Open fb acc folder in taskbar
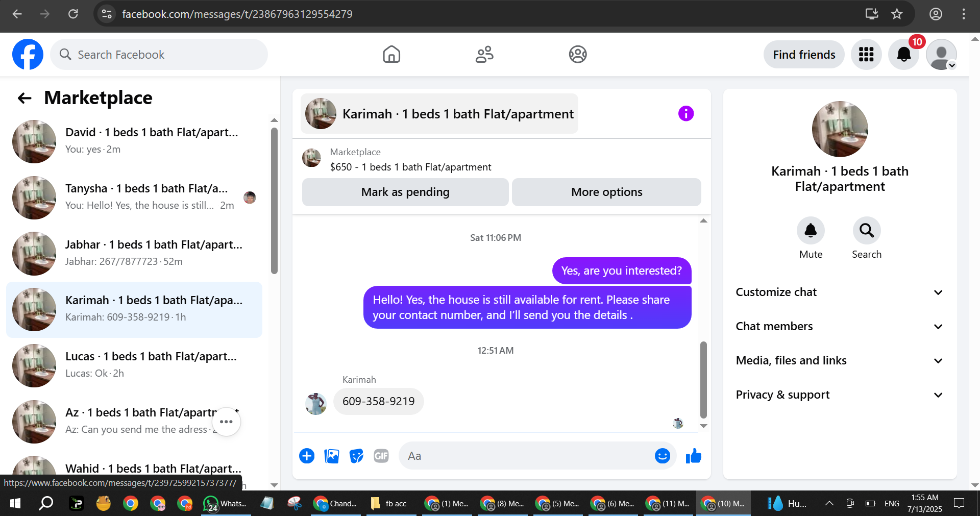 [391, 504]
